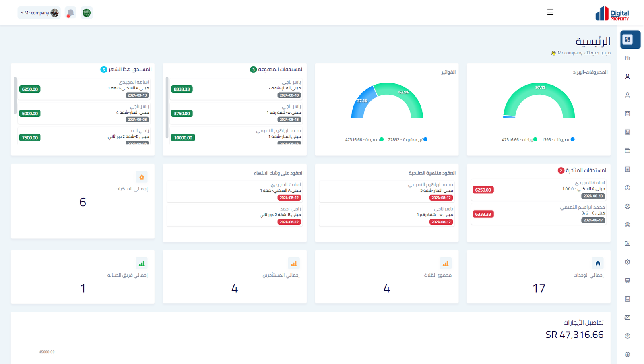Click the Digital Property logo
This screenshot has height=364, width=644.
click(612, 13)
